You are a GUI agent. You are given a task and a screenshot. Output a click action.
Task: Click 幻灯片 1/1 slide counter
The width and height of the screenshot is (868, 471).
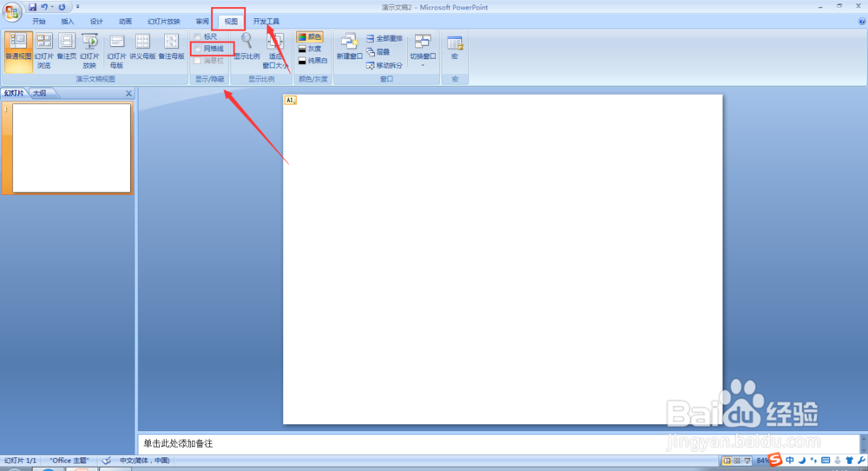[x=20, y=461]
